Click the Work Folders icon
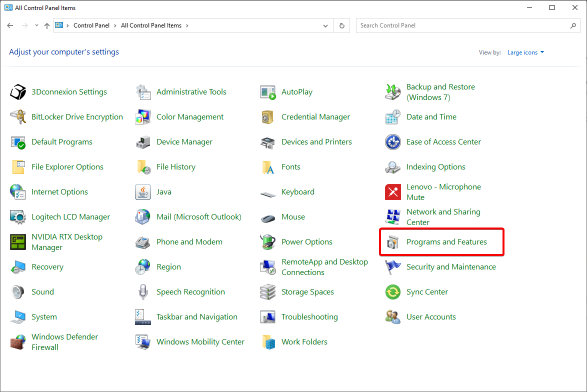Screen dimensions: 587x392 (x=268, y=342)
